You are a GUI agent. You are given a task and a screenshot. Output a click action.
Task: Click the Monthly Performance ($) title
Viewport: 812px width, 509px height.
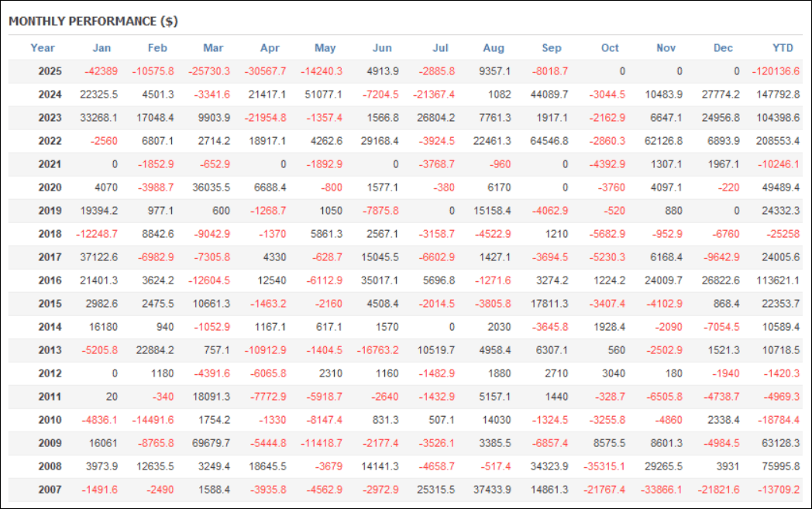pyautogui.click(x=93, y=22)
